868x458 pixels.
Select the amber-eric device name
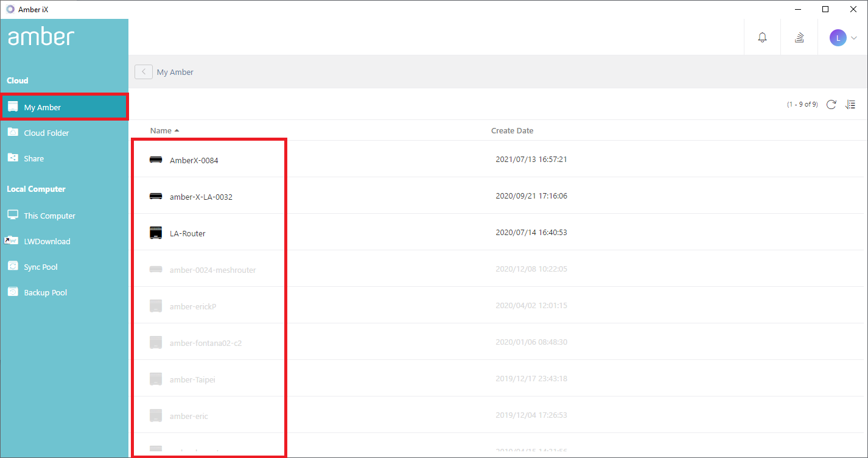189,417
